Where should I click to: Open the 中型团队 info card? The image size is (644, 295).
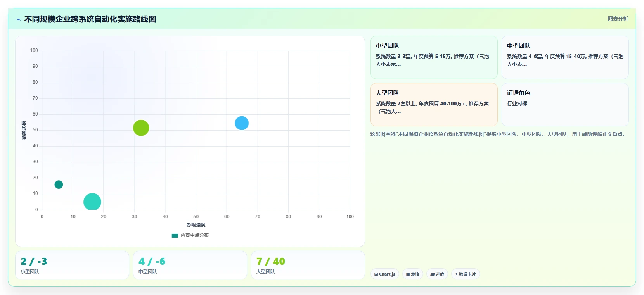pyautogui.click(x=565, y=57)
